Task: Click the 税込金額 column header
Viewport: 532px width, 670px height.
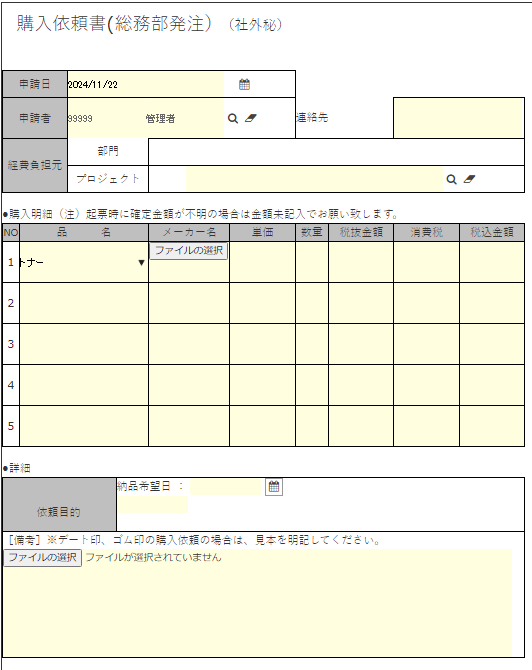Action: (492, 232)
